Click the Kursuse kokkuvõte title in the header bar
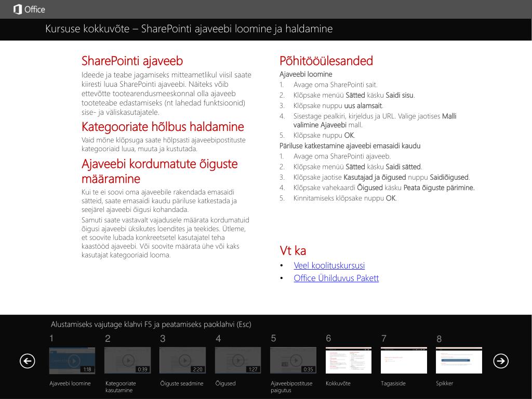The width and height of the screenshot is (532, 399). [x=189, y=29]
